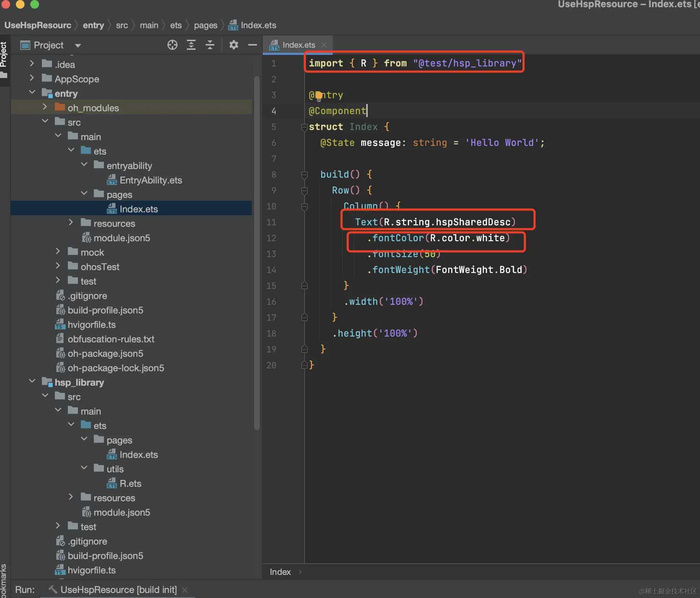Click the macOS yellow minimize button

[20, 4]
